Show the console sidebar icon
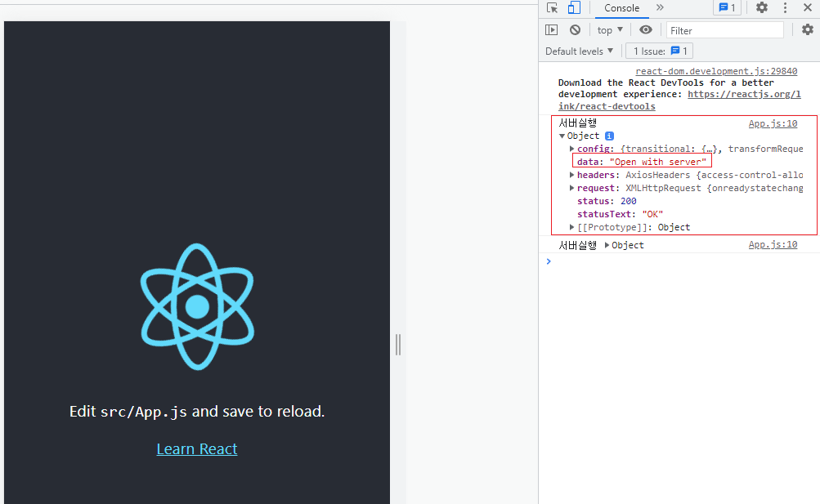The width and height of the screenshot is (820, 504). click(552, 29)
